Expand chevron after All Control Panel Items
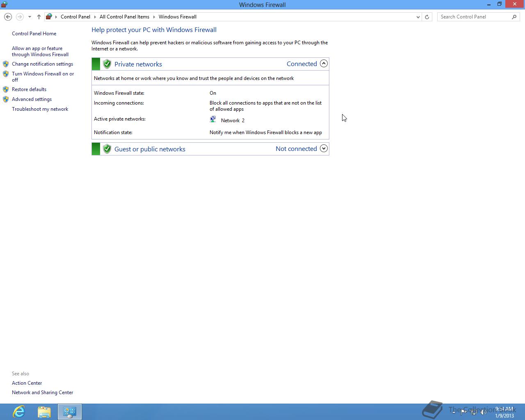The width and height of the screenshot is (525, 420). 154,17
